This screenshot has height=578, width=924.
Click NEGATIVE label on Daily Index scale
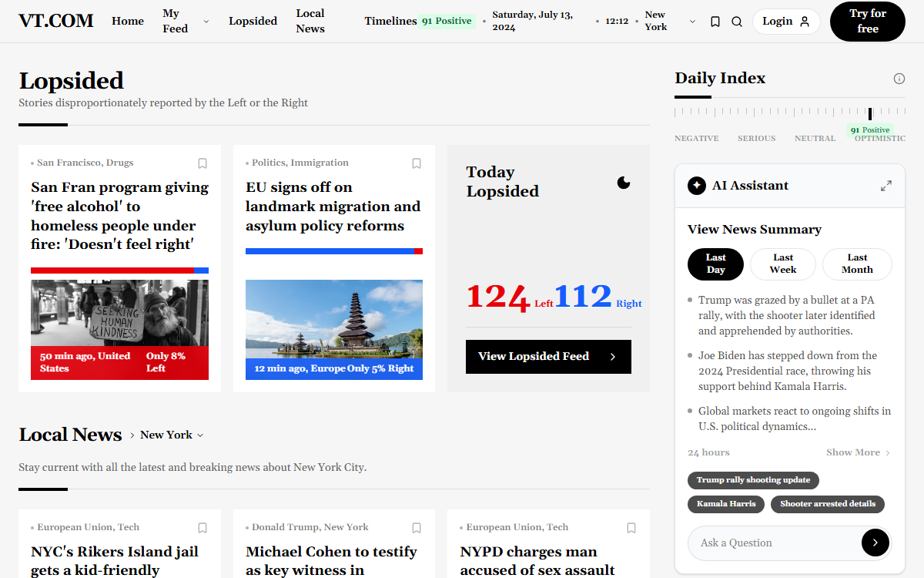pyautogui.click(x=697, y=138)
